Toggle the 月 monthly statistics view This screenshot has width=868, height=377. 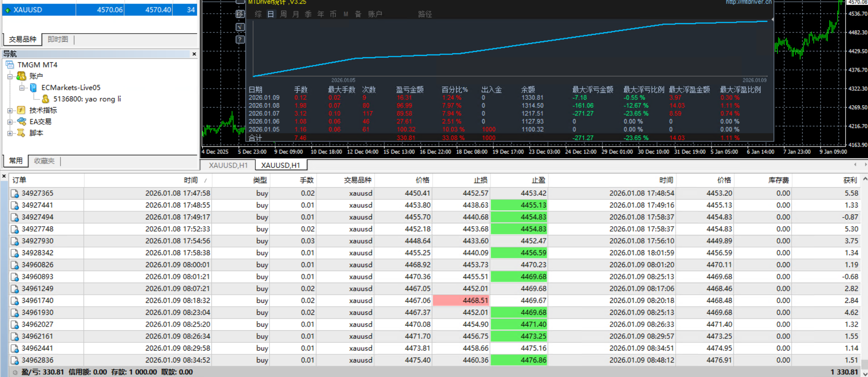(x=295, y=14)
